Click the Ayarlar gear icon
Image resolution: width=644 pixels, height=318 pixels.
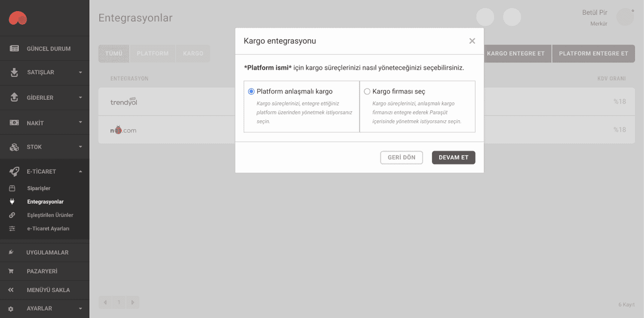(11, 308)
